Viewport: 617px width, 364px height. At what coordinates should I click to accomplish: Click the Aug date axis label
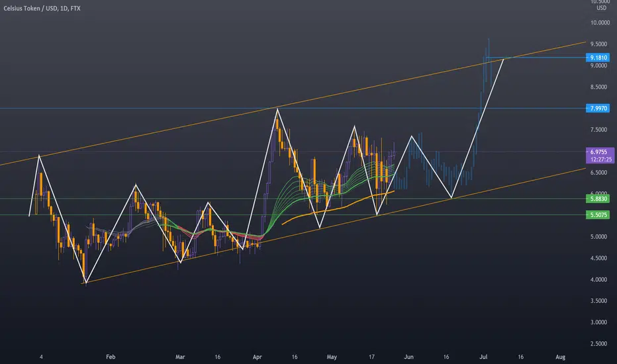(x=560, y=357)
